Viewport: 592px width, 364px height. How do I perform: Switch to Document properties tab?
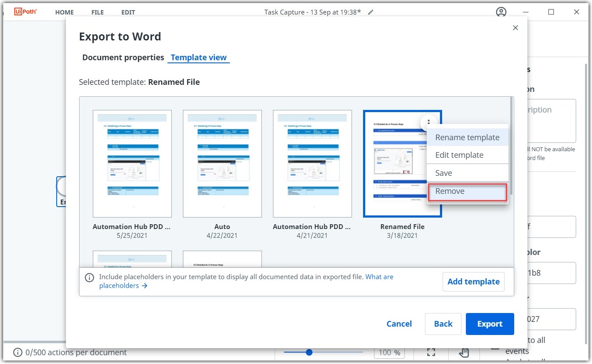pyautogui.click(x=123, y=58)
